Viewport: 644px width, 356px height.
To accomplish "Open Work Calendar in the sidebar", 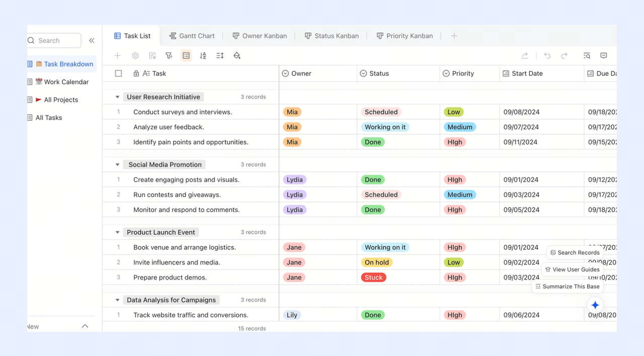I will (x=61, y=82).
